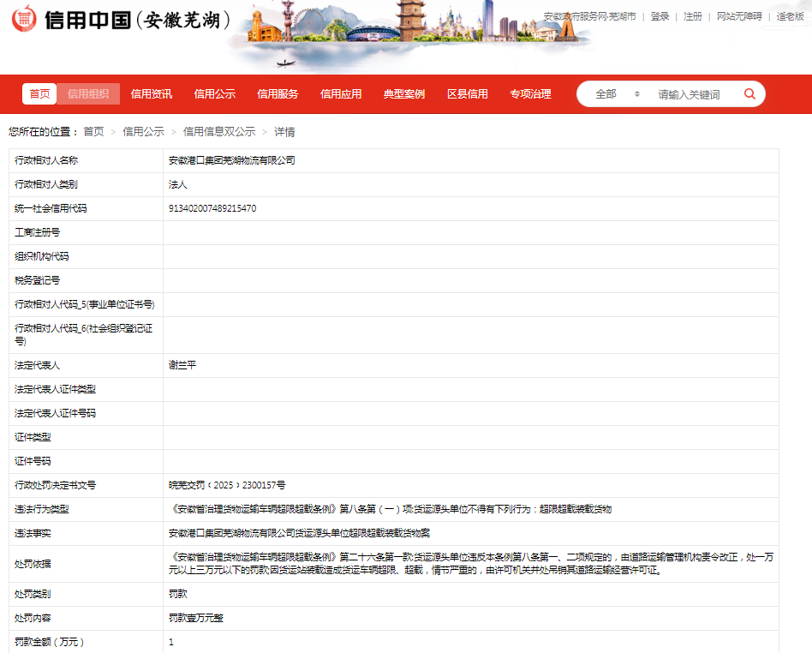Open the 全部 search category dropdown

pos(617,94)
